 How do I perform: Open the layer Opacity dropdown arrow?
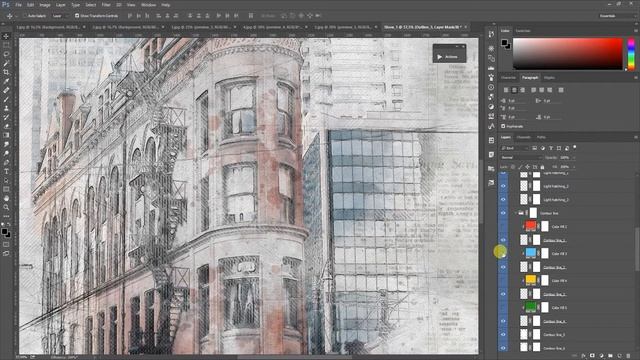click(x=574, y=157)
